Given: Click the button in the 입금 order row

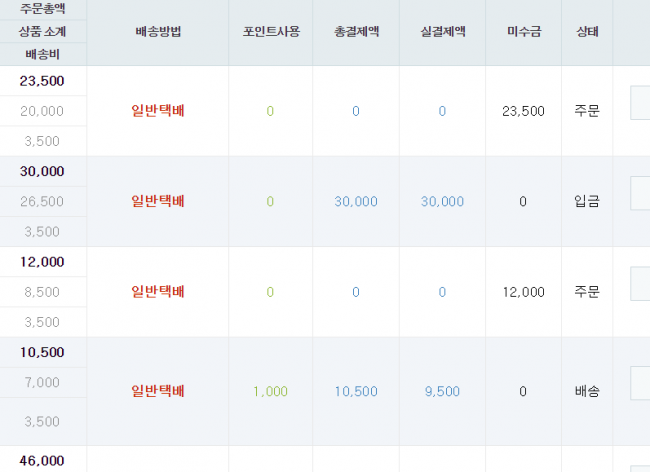Looking at the screenshot, I should [x=640, y=193].
